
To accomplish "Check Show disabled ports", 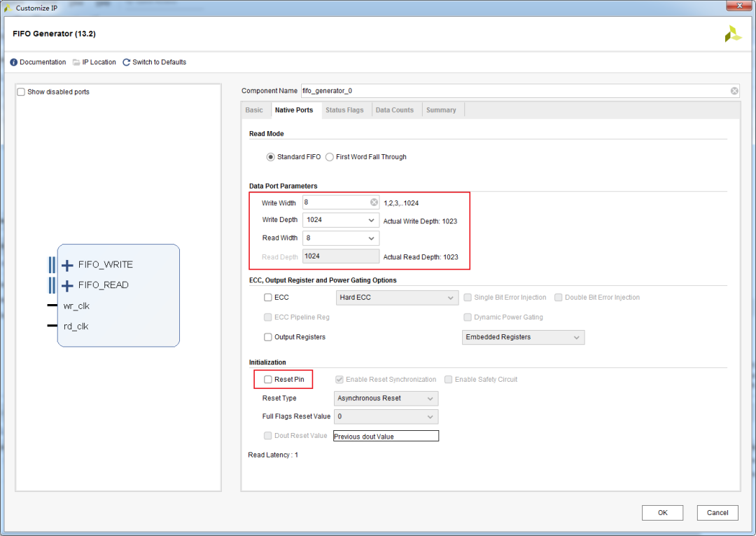I will tap(21, 92).
